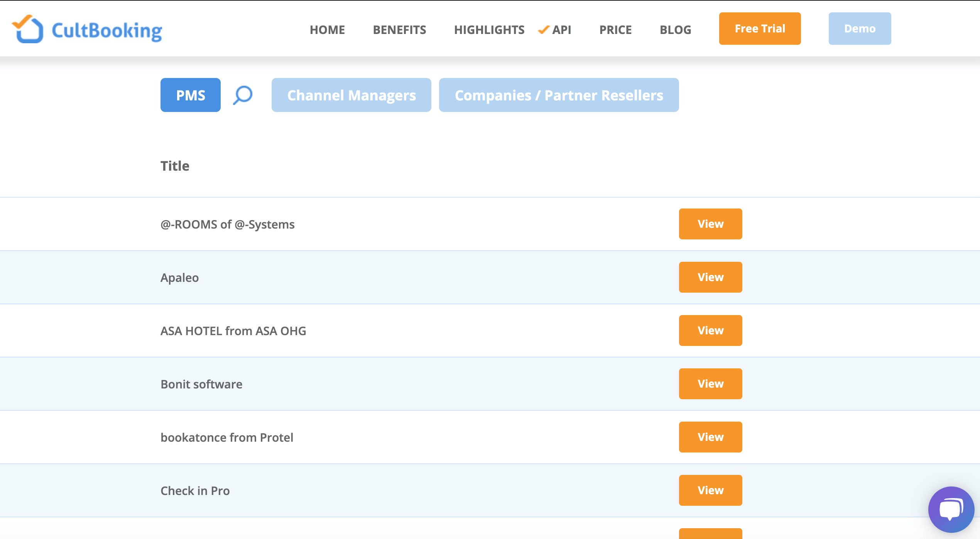Select the PMS tab
Viewport: 980px width, 539px height.
190,95
